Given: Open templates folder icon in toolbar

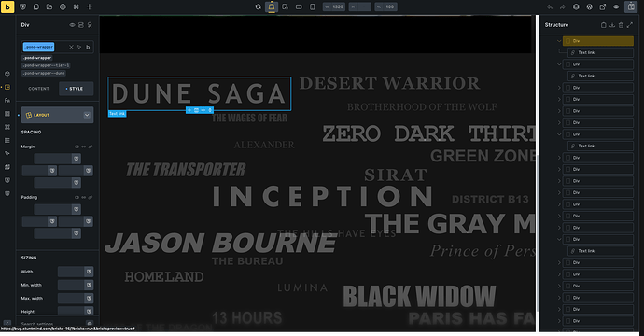Looking at the screenshot, I should (x=49, y=7).
